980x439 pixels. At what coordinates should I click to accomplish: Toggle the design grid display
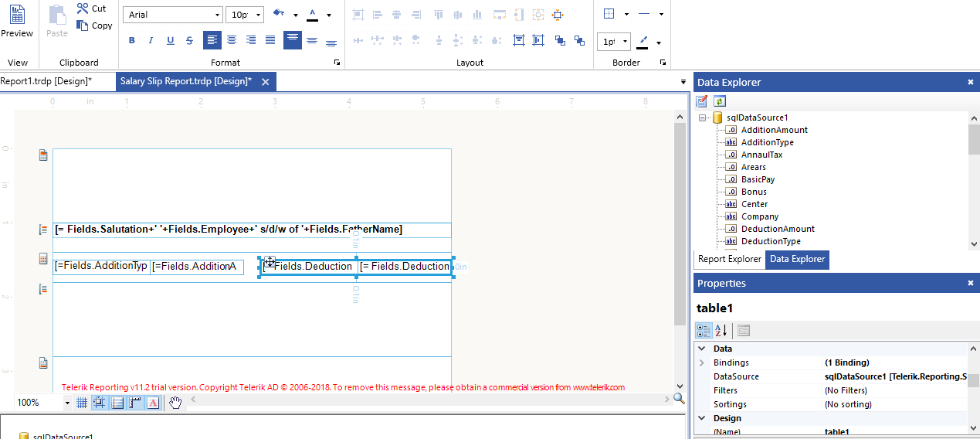(x=82, y=403)
